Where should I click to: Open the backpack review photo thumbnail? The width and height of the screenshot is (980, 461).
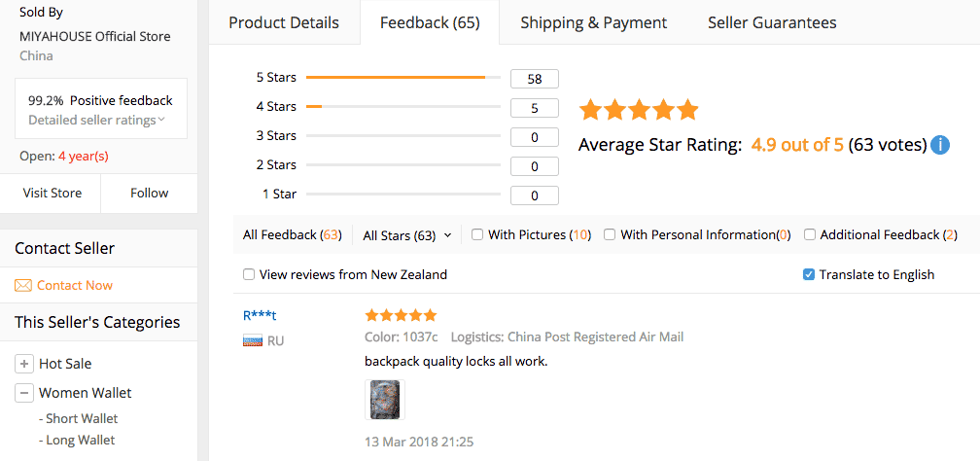[384, 400]
